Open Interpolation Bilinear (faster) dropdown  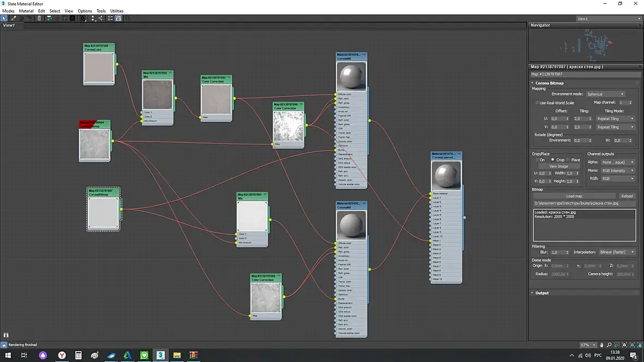617,252
